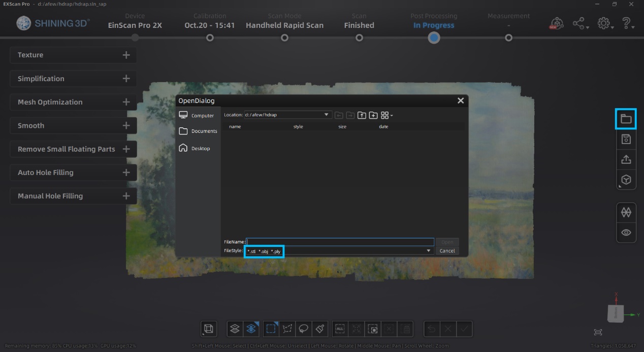Click the orientation cube in the corner
Screen dimensions: 644x352
pos(615,313)
